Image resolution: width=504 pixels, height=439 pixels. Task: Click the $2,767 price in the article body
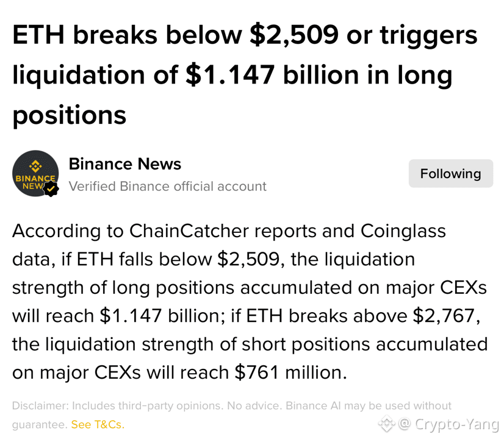pos(446,316)
